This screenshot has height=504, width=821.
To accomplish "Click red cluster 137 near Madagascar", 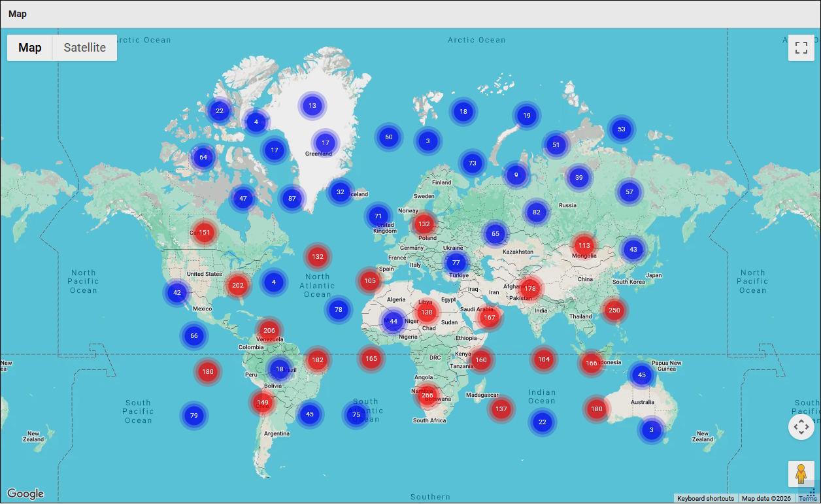I will [x=501, y=409].
